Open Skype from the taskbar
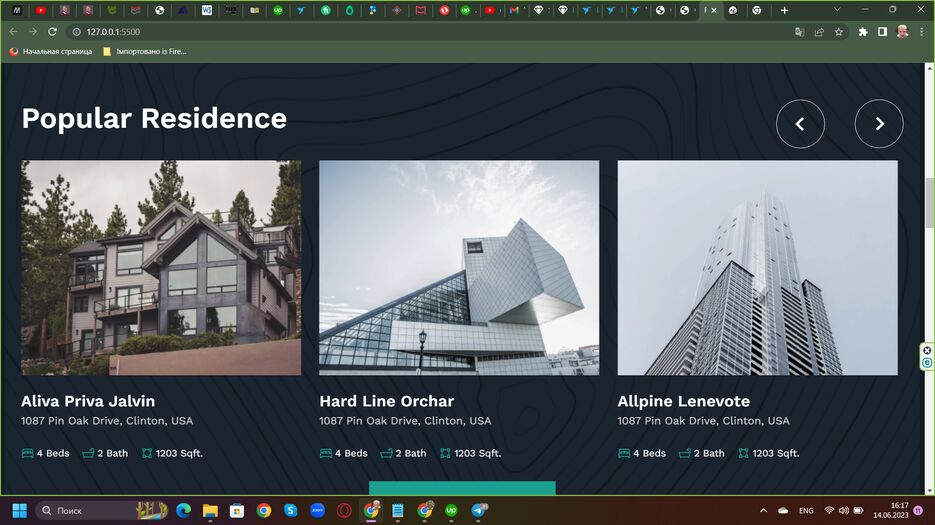This screenshot has height=525, width=935. 290,511
